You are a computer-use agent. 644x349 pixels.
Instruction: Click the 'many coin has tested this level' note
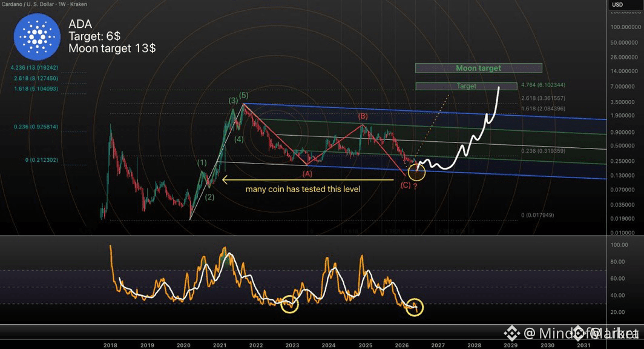[303, 189]
